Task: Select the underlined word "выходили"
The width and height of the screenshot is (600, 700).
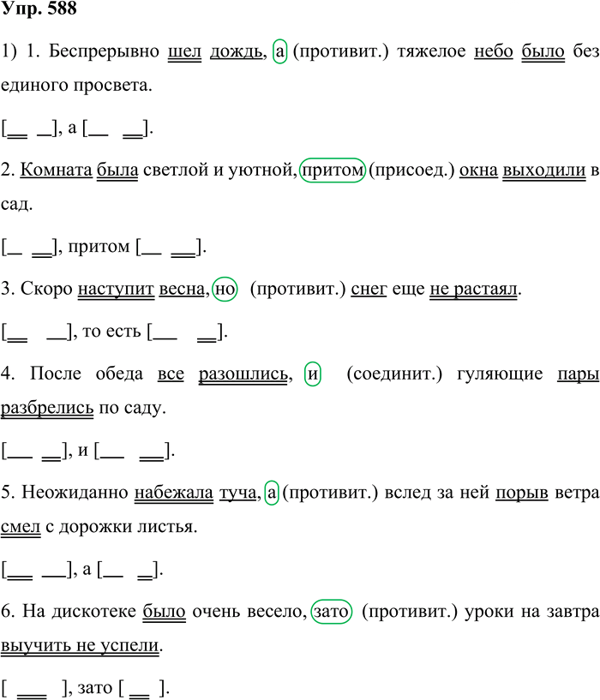Action: 544,171
